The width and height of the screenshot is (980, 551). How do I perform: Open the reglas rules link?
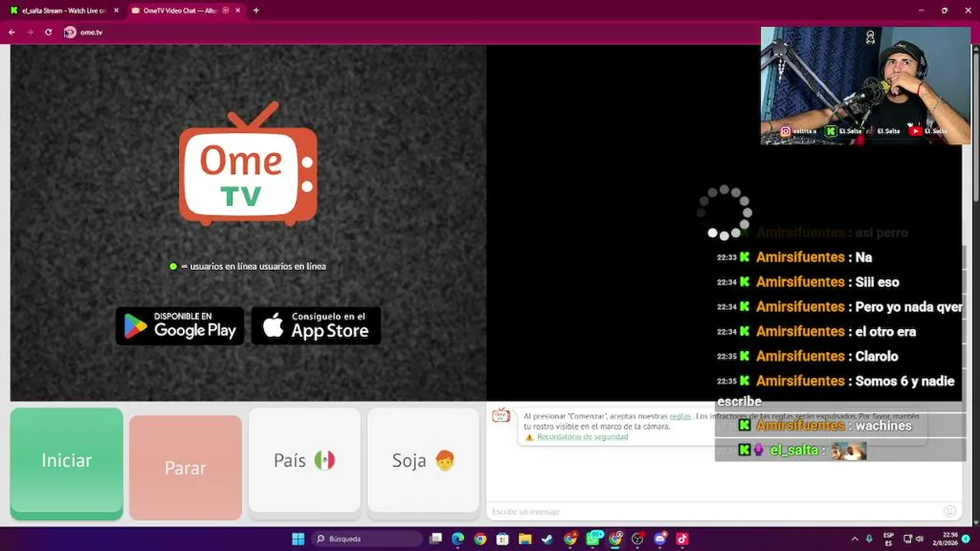(x=680, y=416)
